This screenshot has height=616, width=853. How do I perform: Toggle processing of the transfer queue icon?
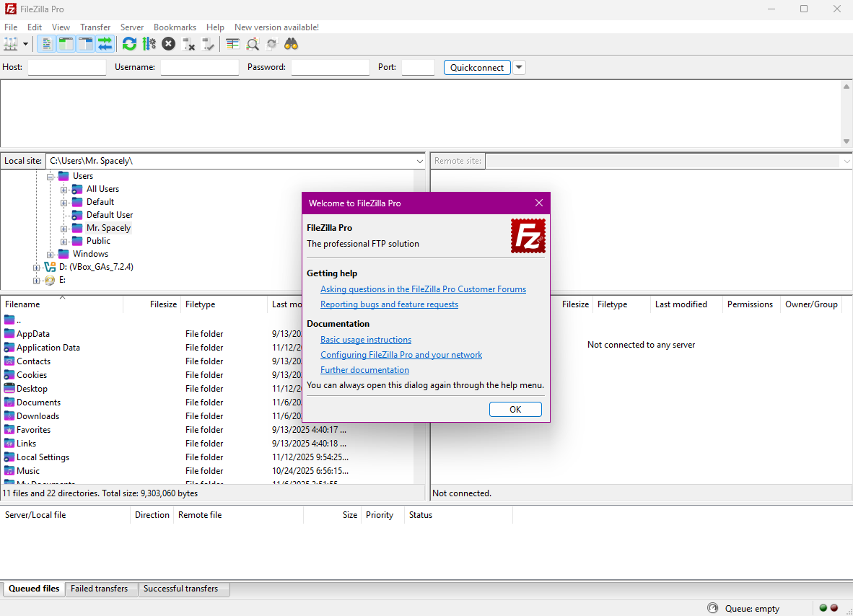(x=149, y=44)
